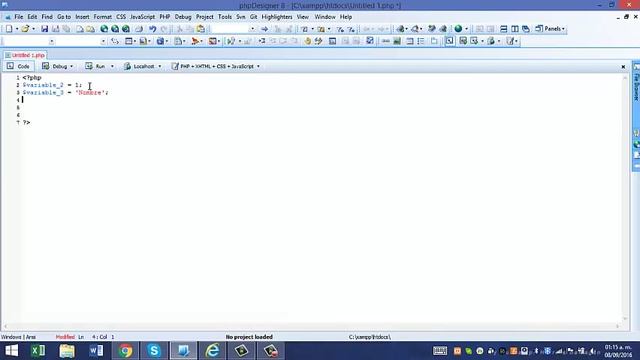Expand the green globe browser dropdown
This screenshot has height=360, width=640.
click(x=466, y=29)
